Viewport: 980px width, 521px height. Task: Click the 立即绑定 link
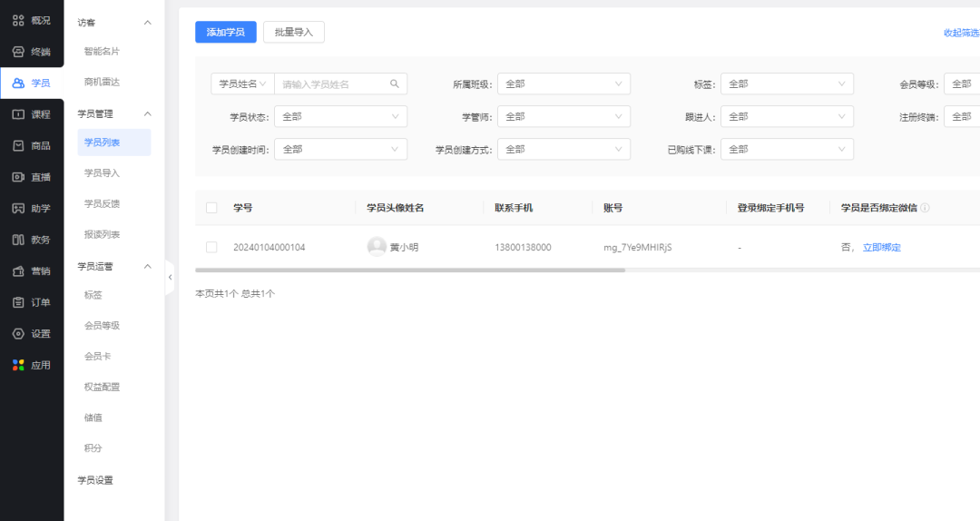coord(882,248)
